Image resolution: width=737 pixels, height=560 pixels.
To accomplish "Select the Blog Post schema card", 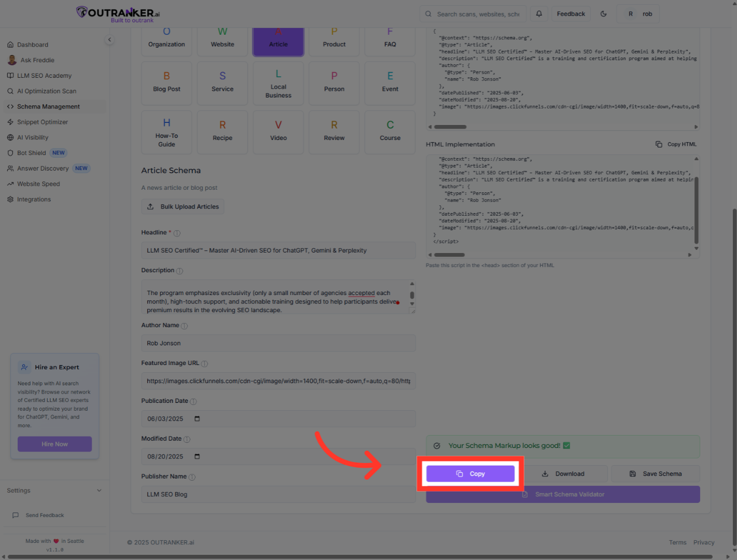I will click(166, 83).
